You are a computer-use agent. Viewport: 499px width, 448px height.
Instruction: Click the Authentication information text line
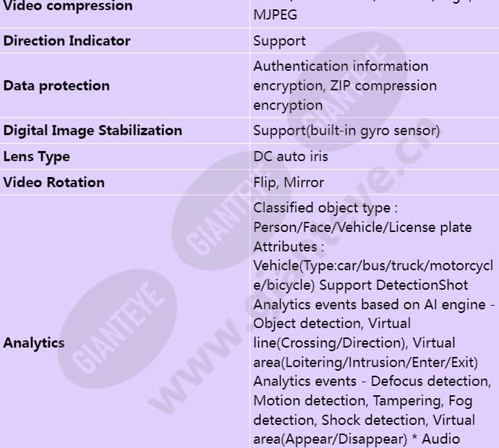coord(341,66)
